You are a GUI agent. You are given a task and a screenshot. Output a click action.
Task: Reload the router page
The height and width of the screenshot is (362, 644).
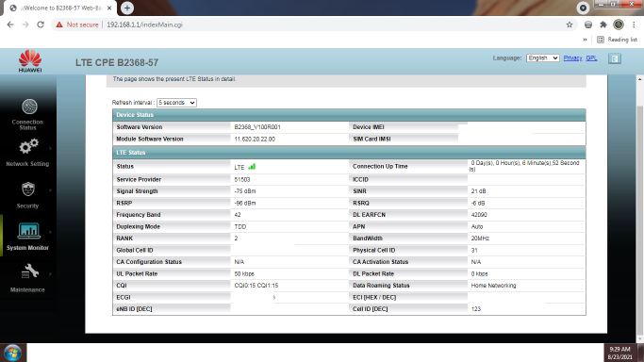(41, 25)
